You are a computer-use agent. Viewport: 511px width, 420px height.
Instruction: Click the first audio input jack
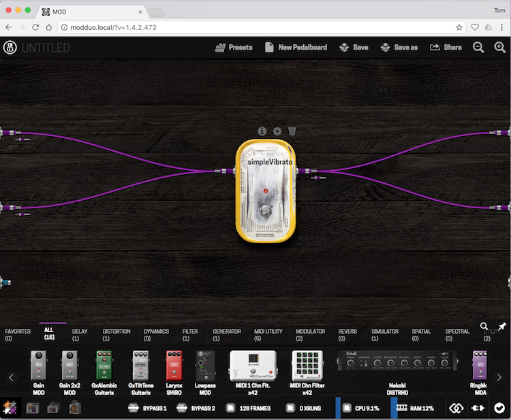(x=10, y=133)
